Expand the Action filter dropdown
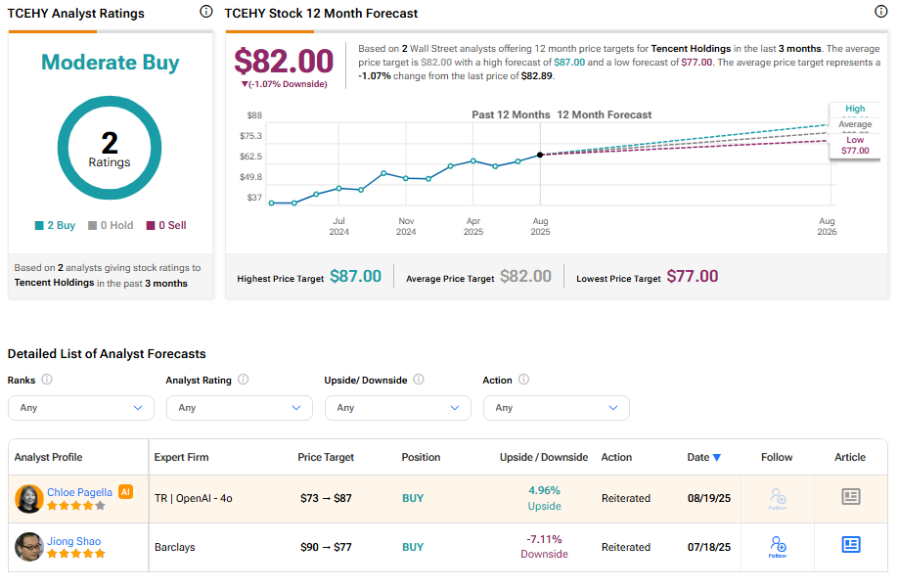The image size is (898, 588). pyautogui.click(x=557, y=408)
